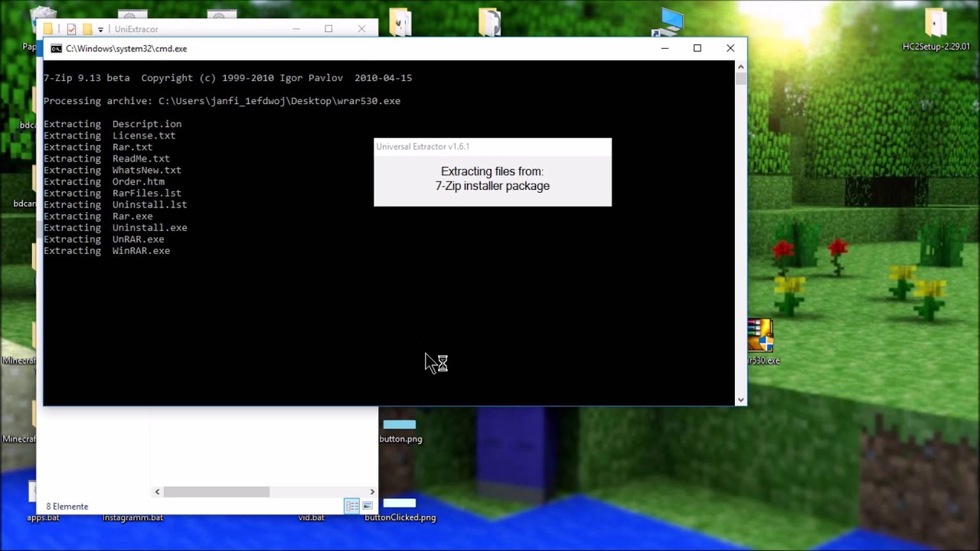The height and width of the screenshot is (551, 980).
Task: Open the HC2Setup-2.29.01 folder icon
Action: pyautogui.click(x=936, y=24)
